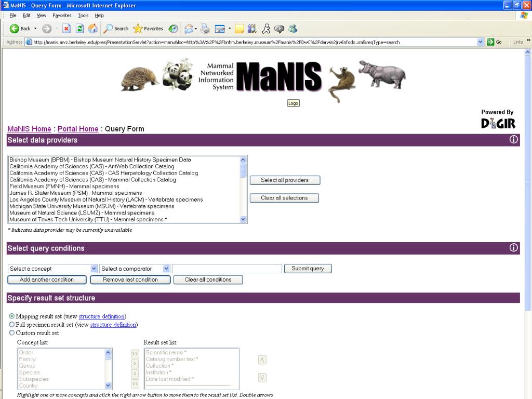Select Mapping result set radio button
Image resolution: width=532 pixels, height=399 pixels.
(12, 316)
